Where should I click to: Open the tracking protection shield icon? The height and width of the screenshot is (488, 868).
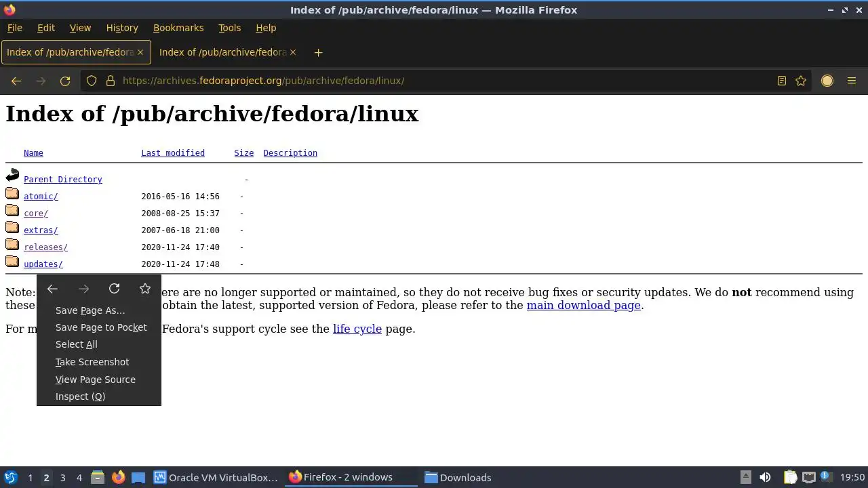click(92, 81)
